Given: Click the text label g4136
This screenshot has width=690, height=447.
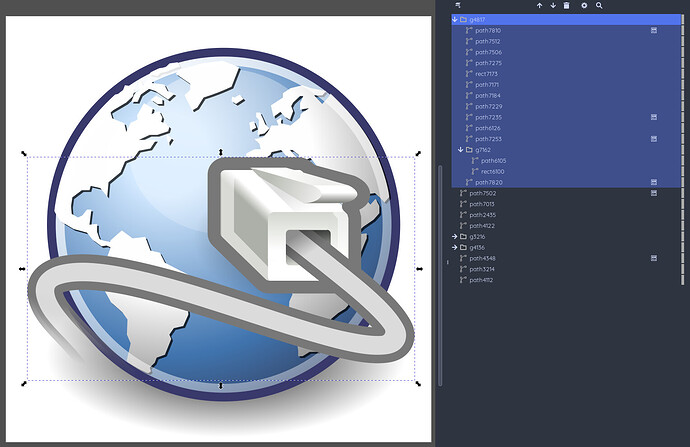Looking at the screenshot, I should (477, 247).
